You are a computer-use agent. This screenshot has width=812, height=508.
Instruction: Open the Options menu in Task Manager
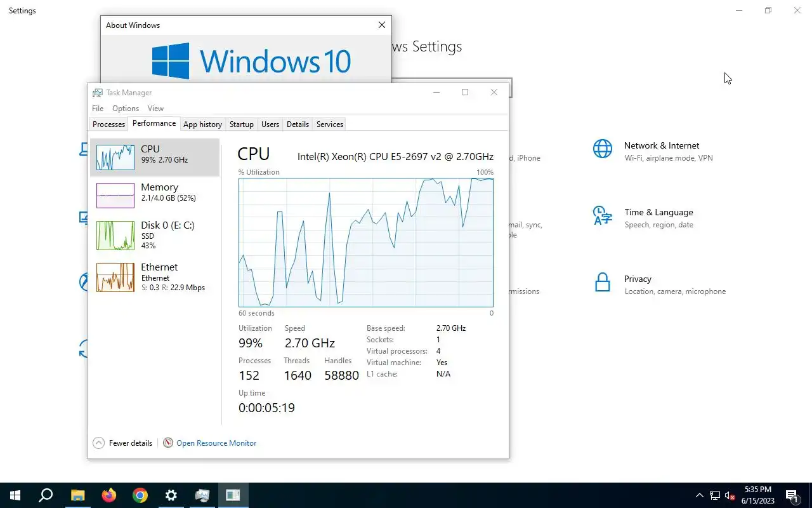(126, 109)
